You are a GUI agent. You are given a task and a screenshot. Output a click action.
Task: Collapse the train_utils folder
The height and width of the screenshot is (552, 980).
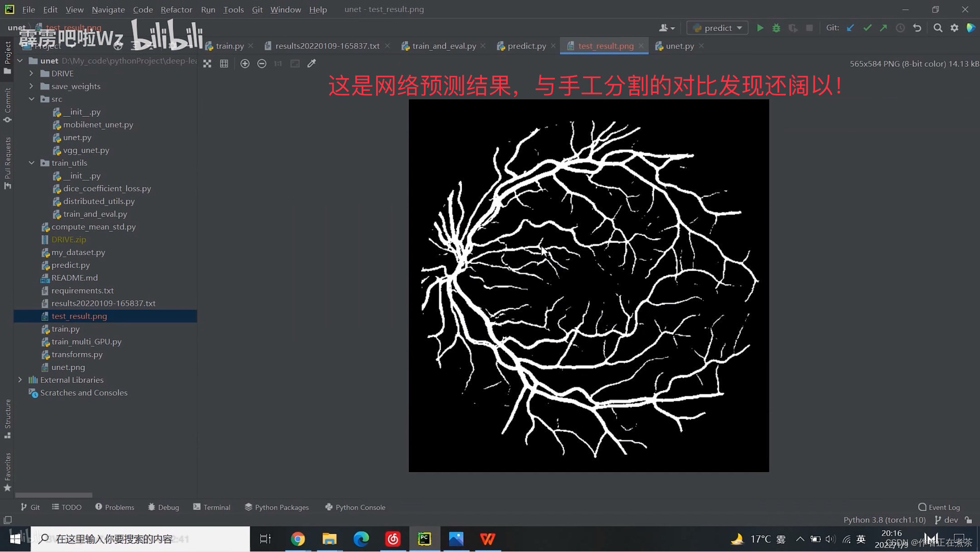(x=31, y=163)
